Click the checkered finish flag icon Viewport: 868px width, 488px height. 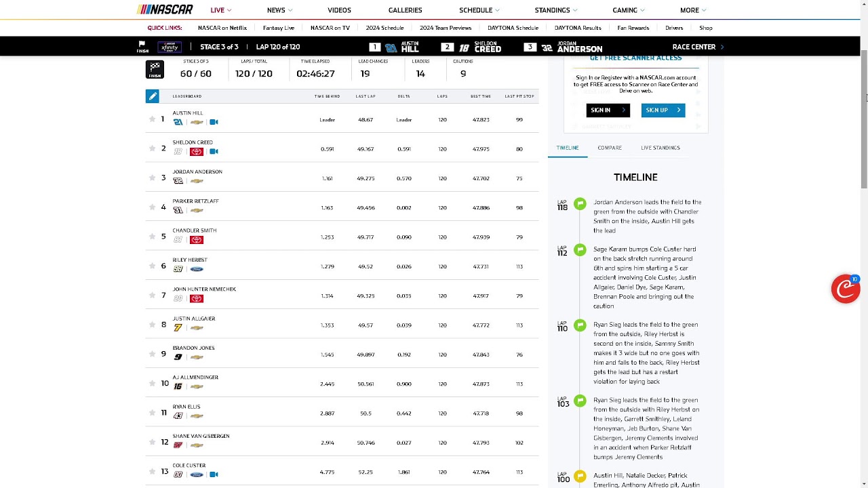click(155, 70)
